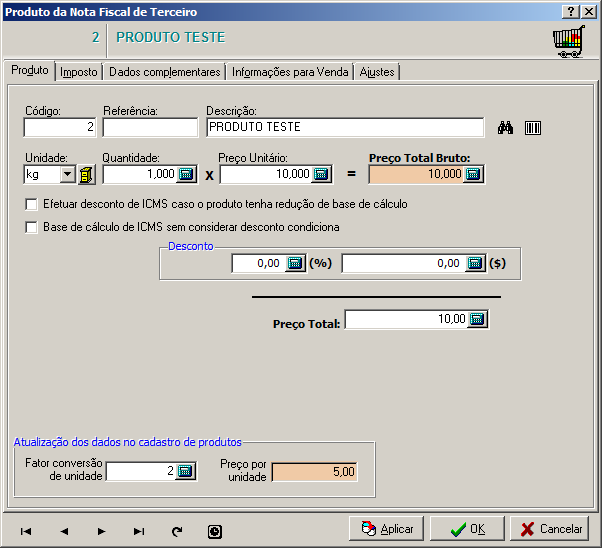Confirm with the OK button
602x548 pixels.
click(467, 529)
